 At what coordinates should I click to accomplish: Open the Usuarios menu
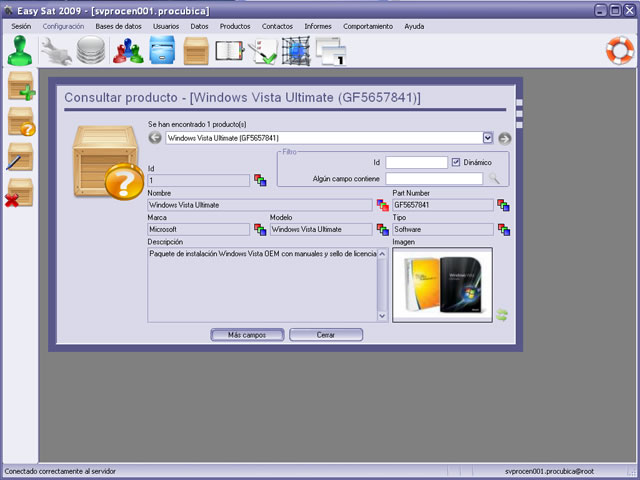(x=166, y=26)
